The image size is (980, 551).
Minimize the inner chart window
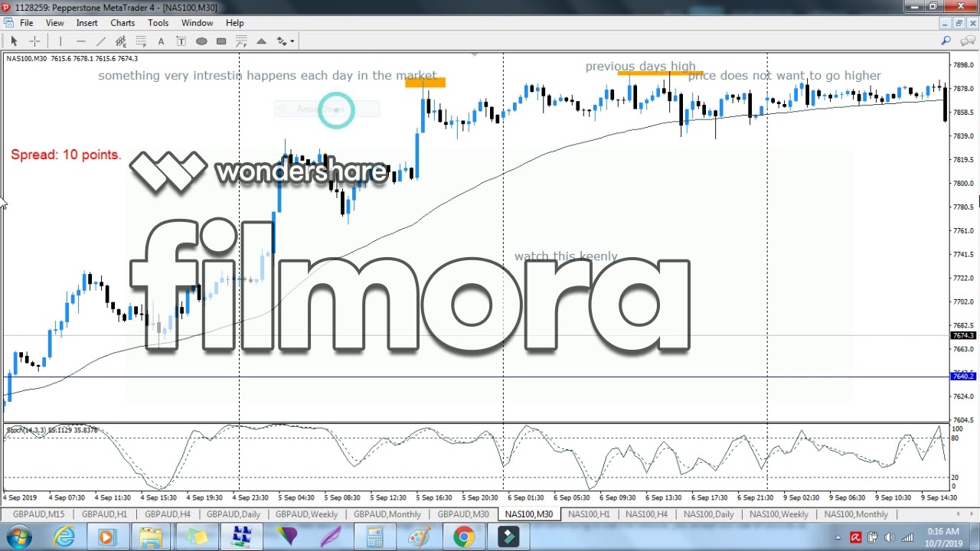(x=945, y=23)
